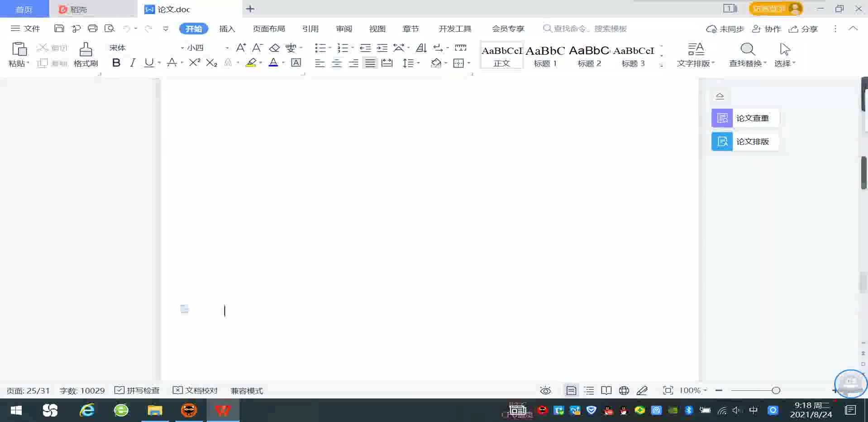Click the Decrease Indent icon

(x=365, y=48)
